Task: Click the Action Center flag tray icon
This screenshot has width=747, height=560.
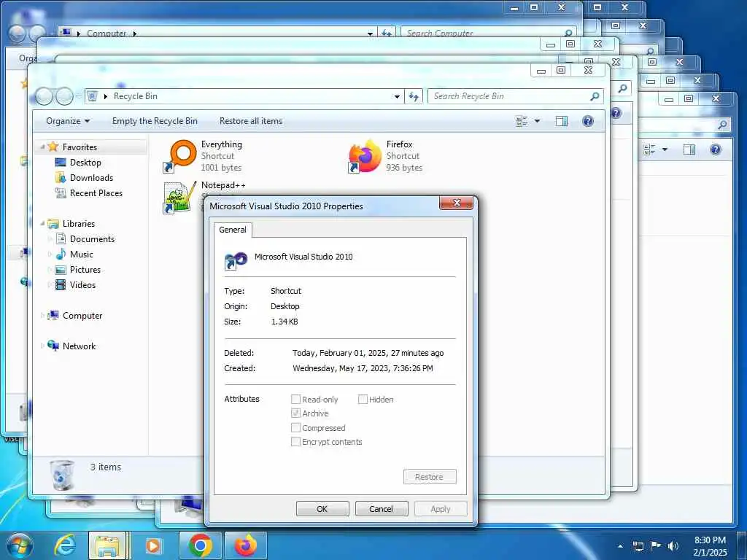Action: coord(656,546)
